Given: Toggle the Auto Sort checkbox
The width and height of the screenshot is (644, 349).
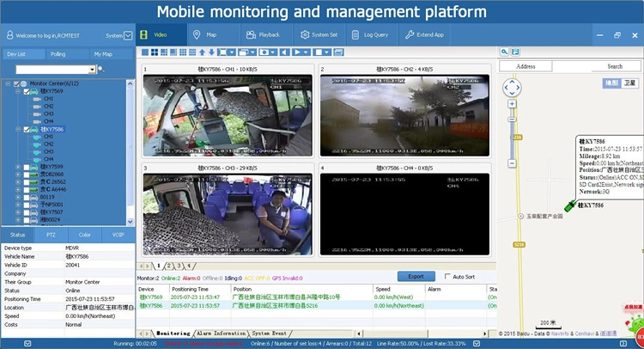Looking at the screenshot, I should [447, 276].
